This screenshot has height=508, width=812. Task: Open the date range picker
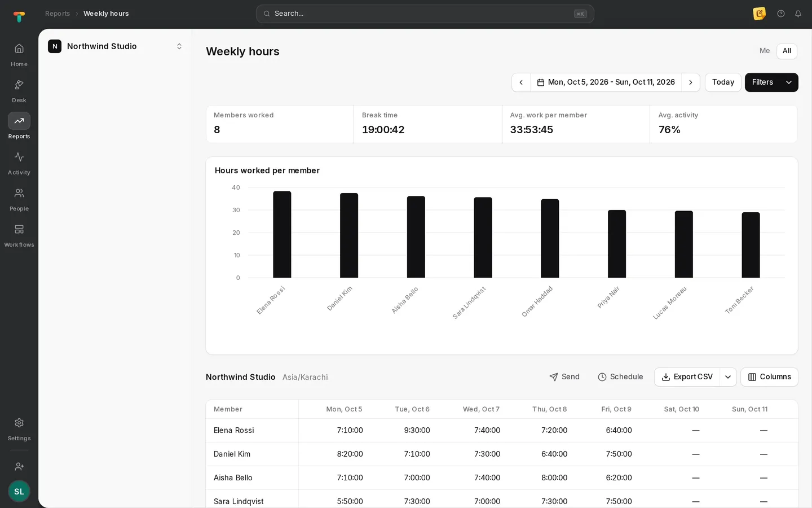[x=606, y=82]
